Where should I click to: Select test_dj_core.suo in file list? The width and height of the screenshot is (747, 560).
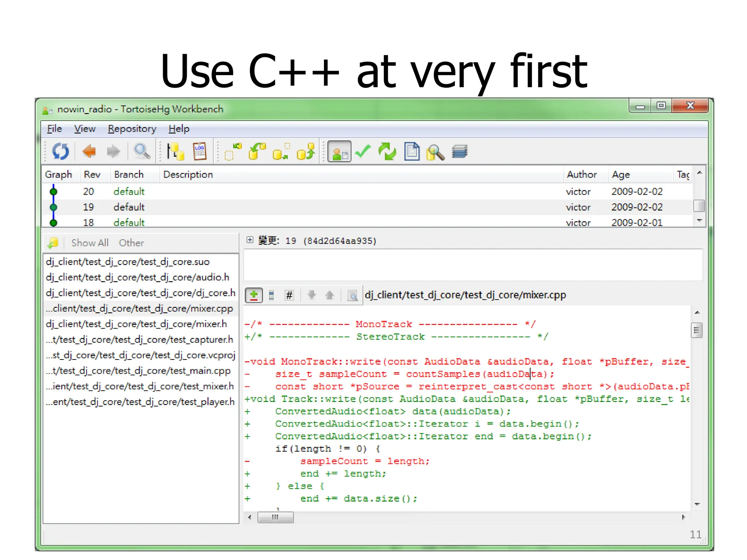141,262
